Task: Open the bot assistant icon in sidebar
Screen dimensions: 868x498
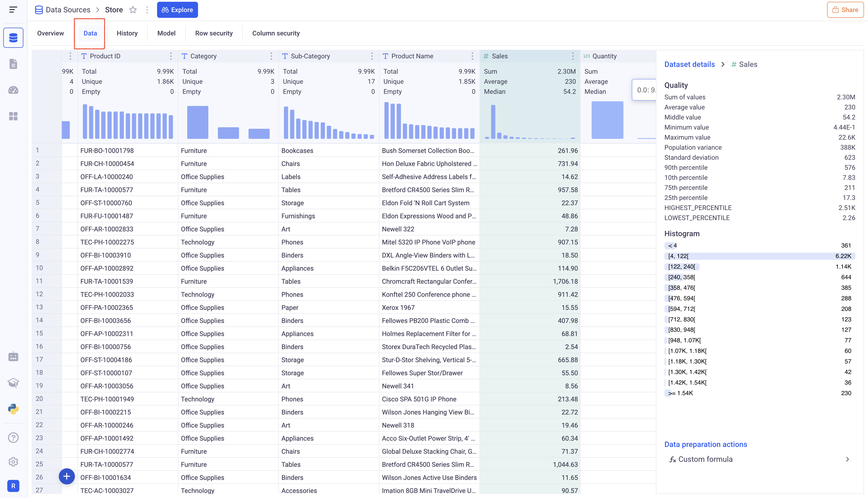Action: (13, 356)
